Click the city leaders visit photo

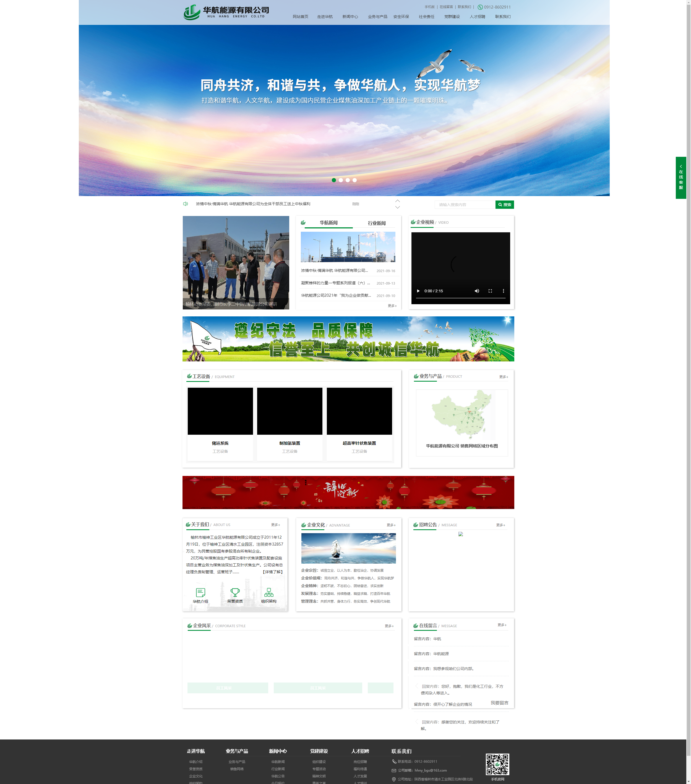coord(236,262)
